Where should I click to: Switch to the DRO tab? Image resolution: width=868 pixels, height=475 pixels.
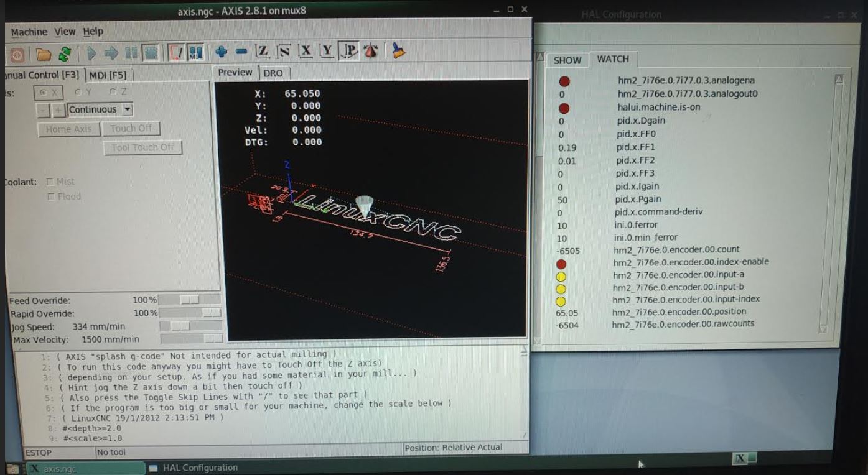273,73
